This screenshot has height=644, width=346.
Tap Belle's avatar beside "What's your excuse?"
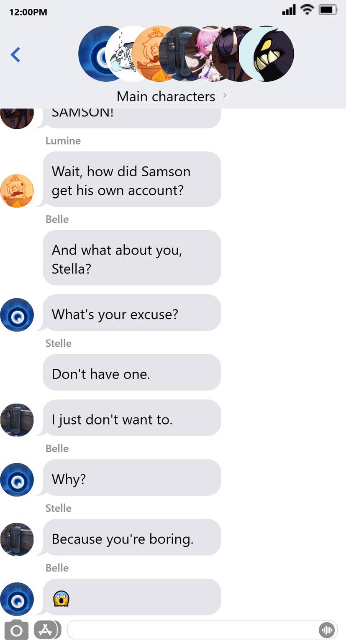point(17,315)
